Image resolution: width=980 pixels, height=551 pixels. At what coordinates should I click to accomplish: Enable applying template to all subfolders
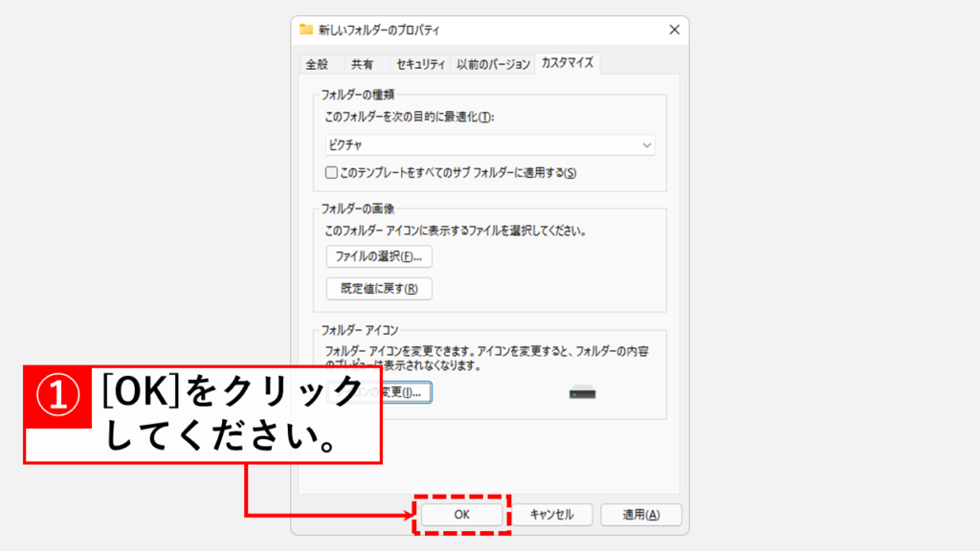tap(331, 173)
